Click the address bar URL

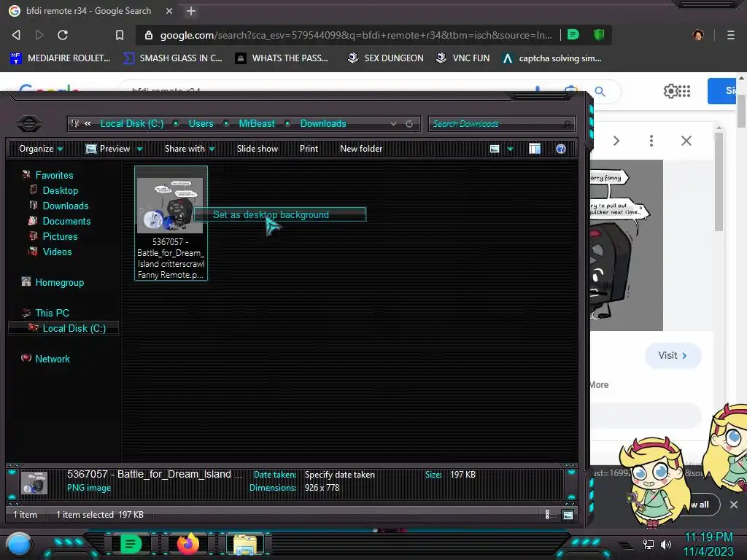(x=356, y=35)
